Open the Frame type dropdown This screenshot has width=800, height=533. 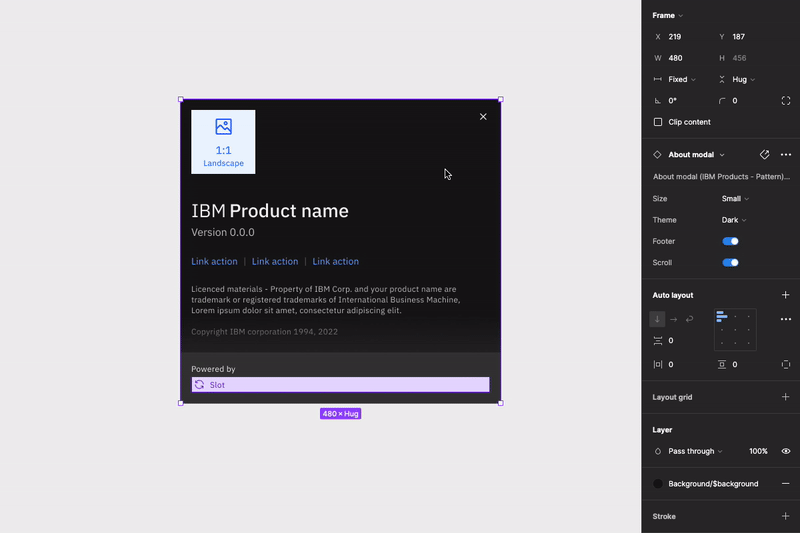[x=667, y=15]
